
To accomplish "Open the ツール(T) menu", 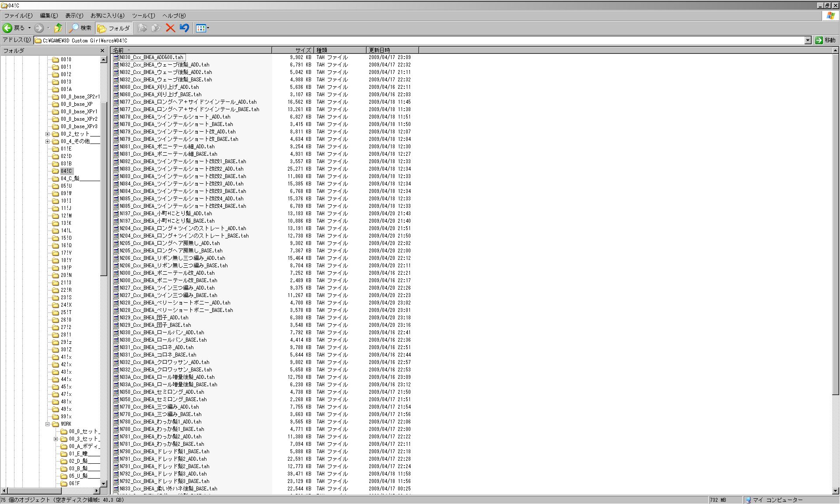I will click(x=143, y=16).
